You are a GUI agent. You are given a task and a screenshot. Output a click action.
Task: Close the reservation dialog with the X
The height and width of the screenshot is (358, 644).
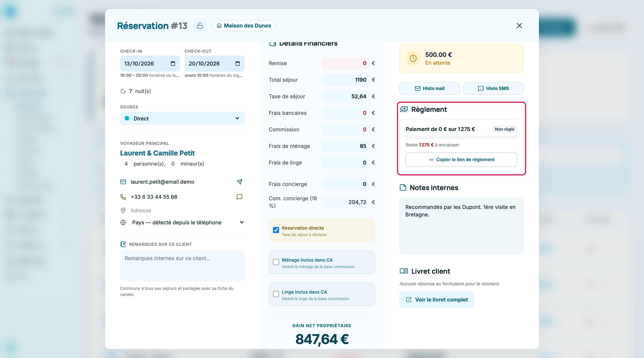coord(519,25)
